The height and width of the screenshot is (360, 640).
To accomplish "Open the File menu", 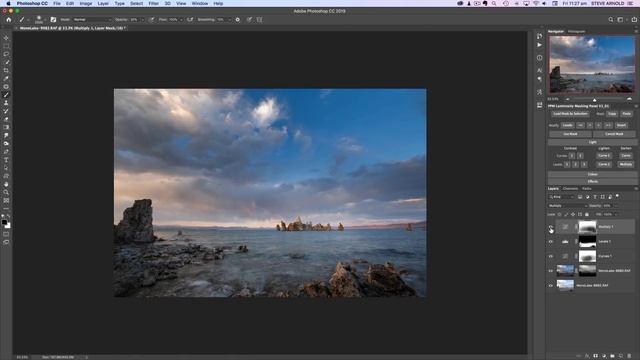I will 57,3.
